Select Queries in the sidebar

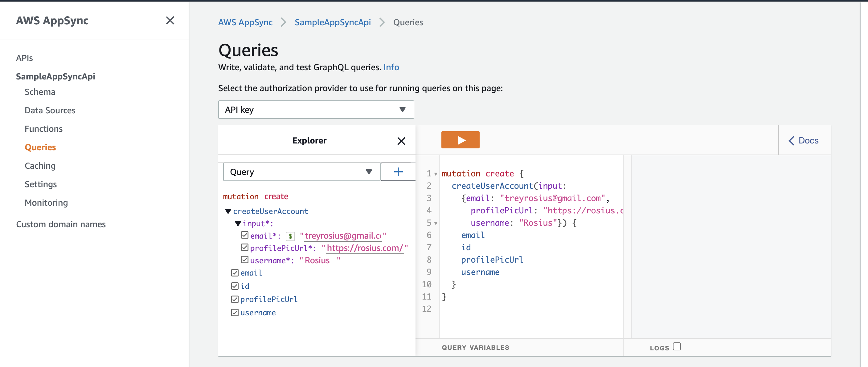[x=40, y=147]
